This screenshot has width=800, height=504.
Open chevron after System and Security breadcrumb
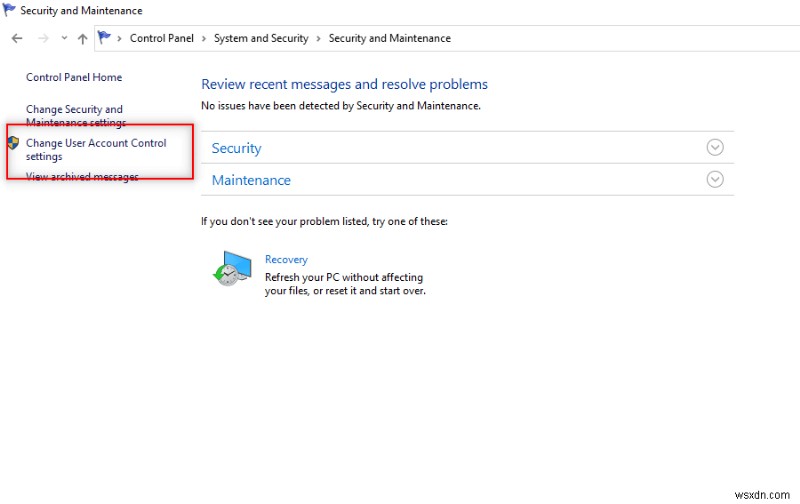[x=319, y=38]
